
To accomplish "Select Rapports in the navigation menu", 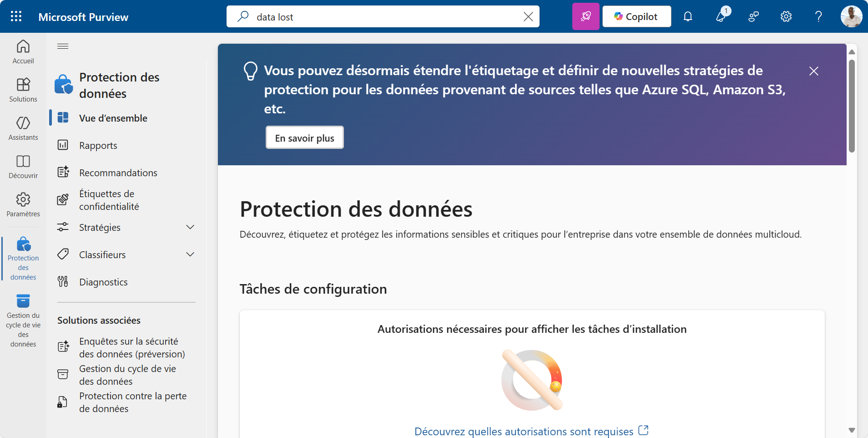I will pyautogui.click(x=98, y=145).
